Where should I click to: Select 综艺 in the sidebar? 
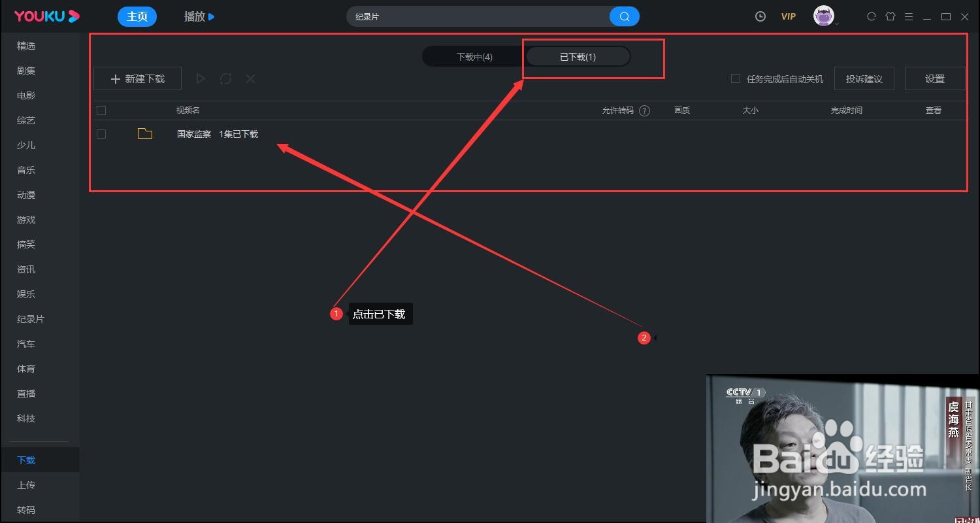tap(26, 120)
